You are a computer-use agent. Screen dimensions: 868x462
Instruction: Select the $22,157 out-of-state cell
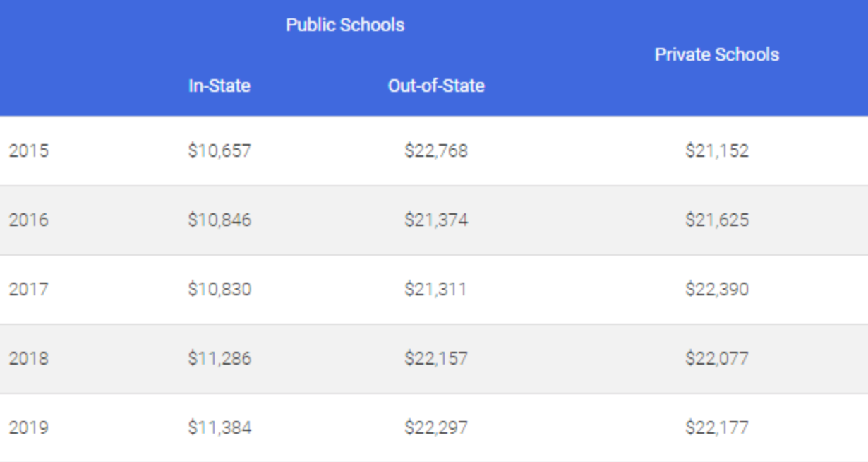pyautogui.click(x=436, y=358)
